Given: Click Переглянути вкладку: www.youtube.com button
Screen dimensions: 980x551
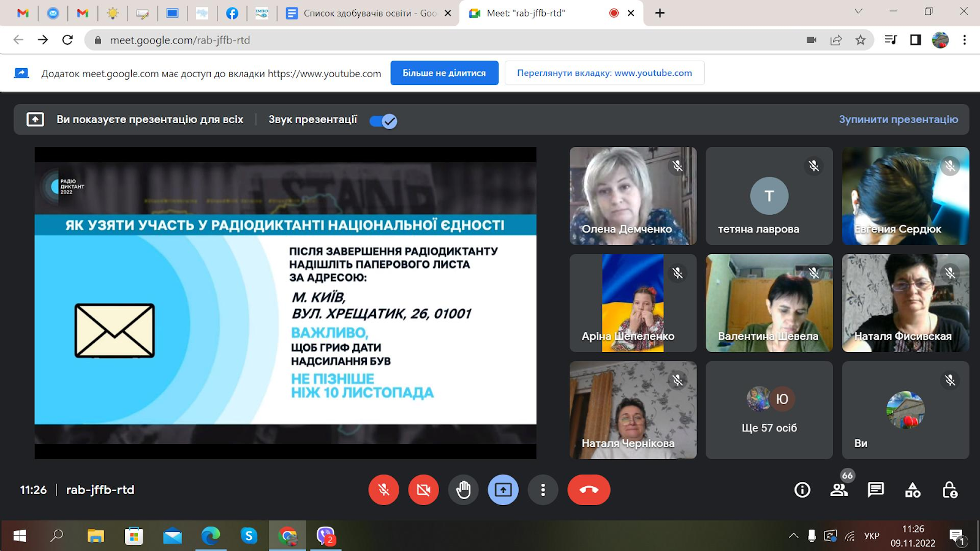Looking at the screenshot, I should (605, 73).
